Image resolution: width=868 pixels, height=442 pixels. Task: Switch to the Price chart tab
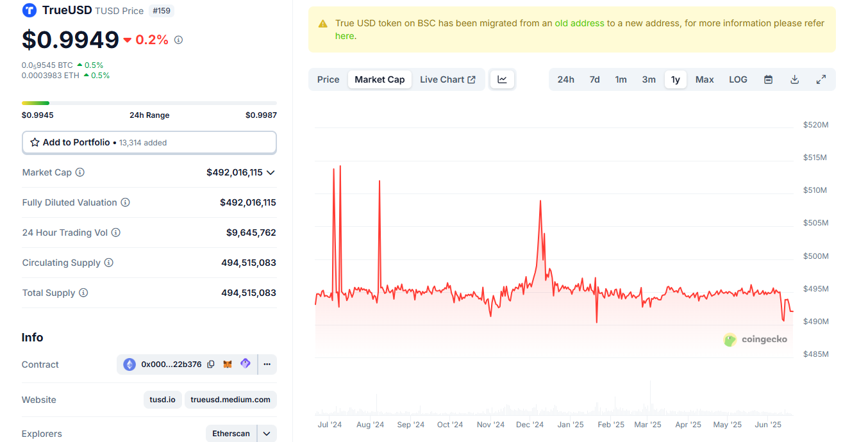point(328,79)
